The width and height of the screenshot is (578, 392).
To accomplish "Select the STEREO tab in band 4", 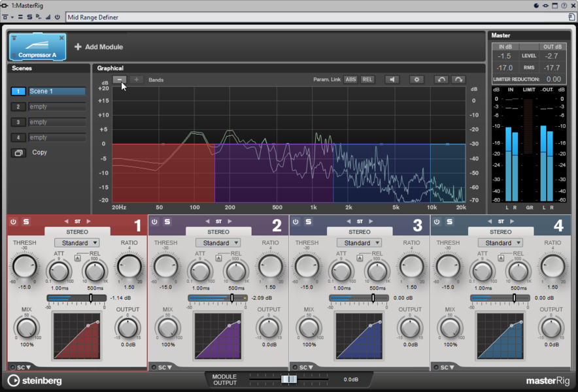I will coord(501,232).
